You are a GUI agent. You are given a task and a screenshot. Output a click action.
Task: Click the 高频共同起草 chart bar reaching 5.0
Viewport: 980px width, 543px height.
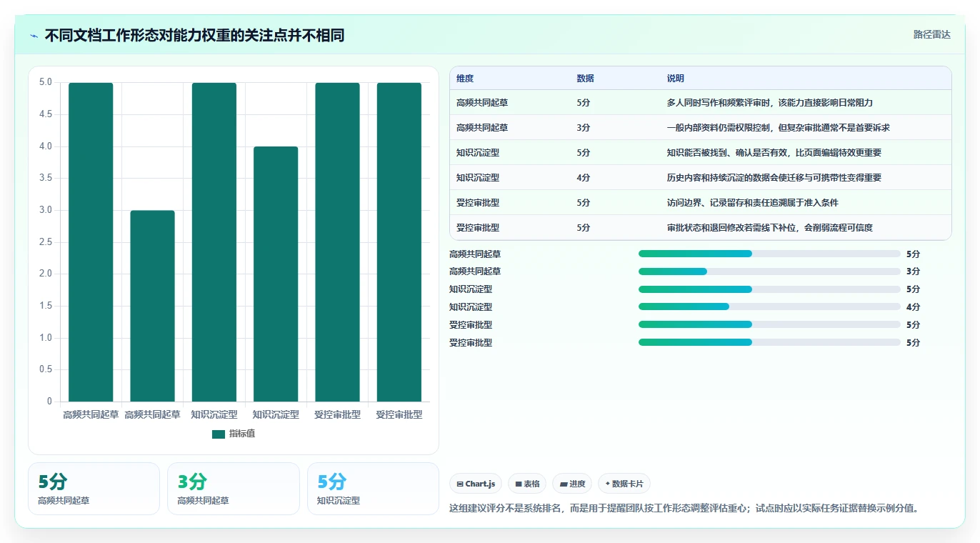click(91, 242)
